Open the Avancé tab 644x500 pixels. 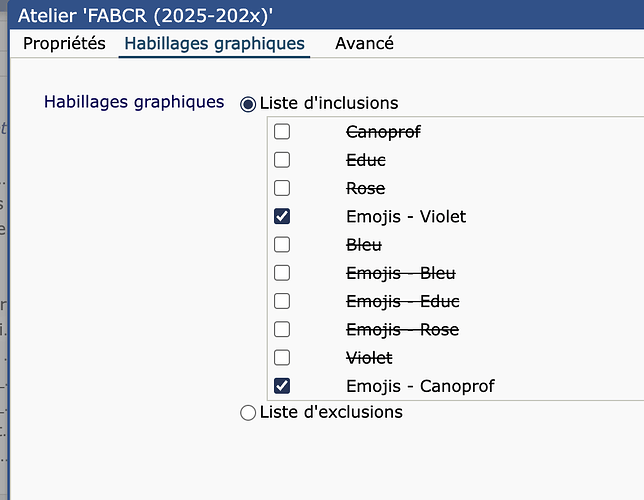click(x=364, y=43)
